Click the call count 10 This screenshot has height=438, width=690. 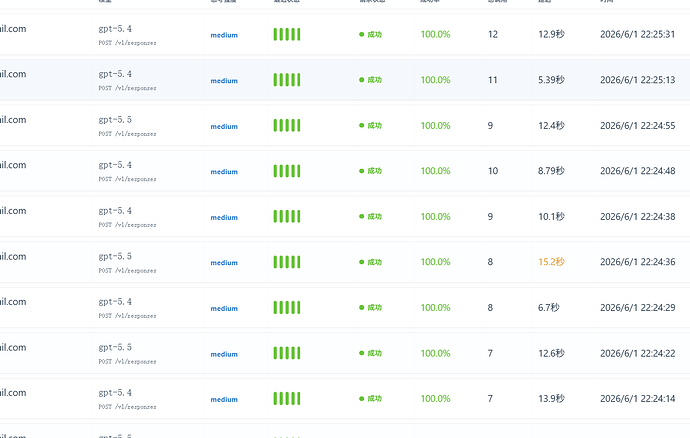pyautogui.click(x=493, y=171)
